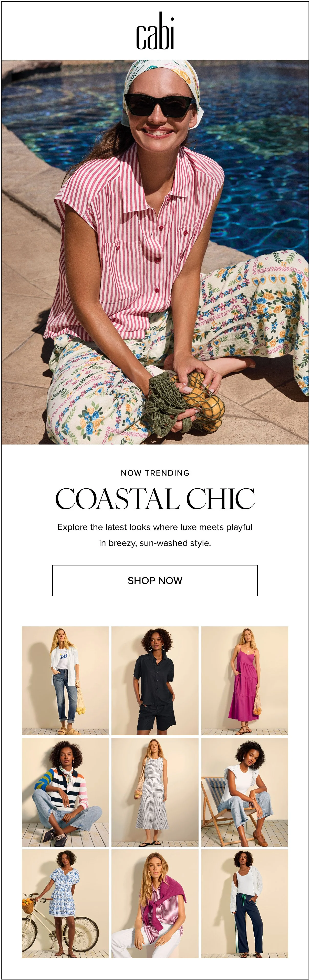The width and height of the screenshot is (310, 980).
Task: Click the 'Explore the latest looks' description text
Action: (x=155, y=527)
